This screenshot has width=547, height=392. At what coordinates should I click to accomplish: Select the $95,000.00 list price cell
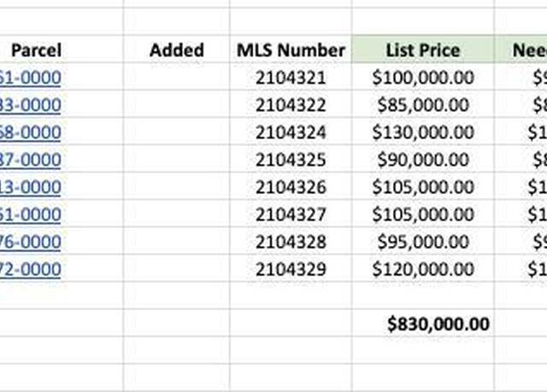click(x=423, y=242)
